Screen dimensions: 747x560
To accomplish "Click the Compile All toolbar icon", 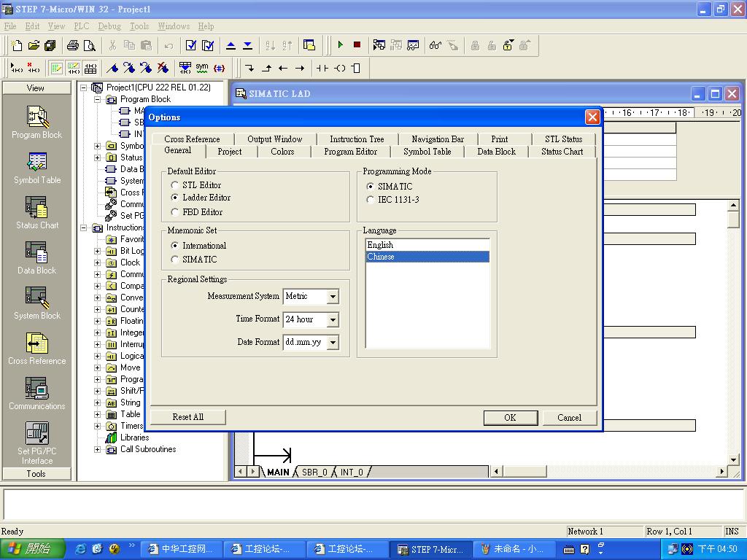I will [208, 45].
